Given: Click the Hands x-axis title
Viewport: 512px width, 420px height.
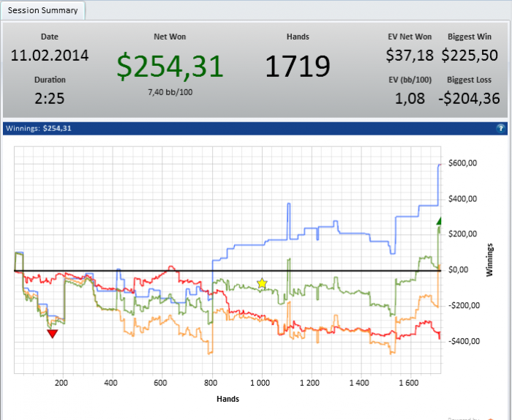Looking at the screenshot, I should pos(227,399).
